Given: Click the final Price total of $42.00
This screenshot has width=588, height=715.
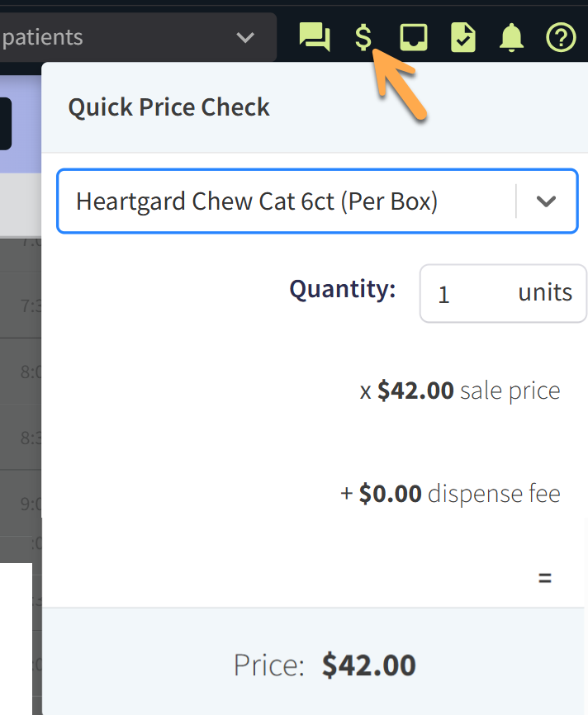Looking at the screenshot, I should [x=369, y=665].
